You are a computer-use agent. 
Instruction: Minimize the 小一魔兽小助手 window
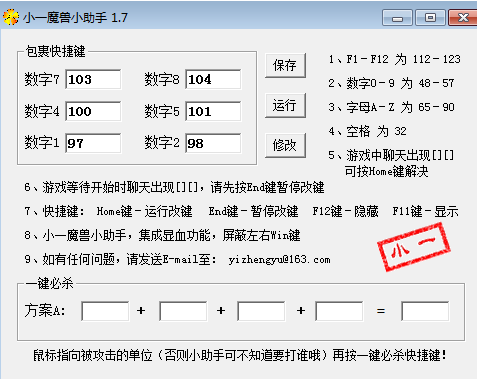(x=397, y=17)
